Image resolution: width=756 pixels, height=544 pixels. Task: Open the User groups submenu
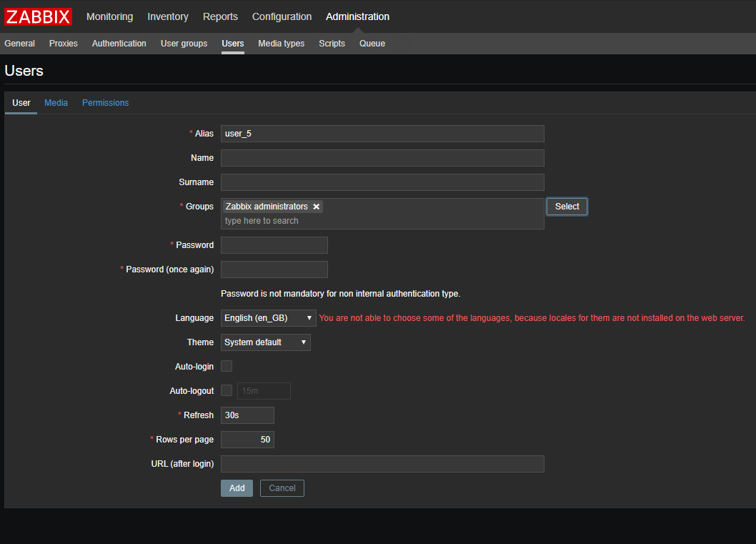[184, 44]
